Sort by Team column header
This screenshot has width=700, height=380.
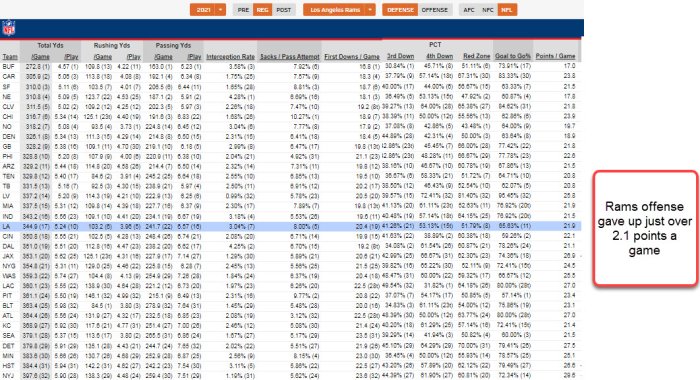(x=10, y=57)
